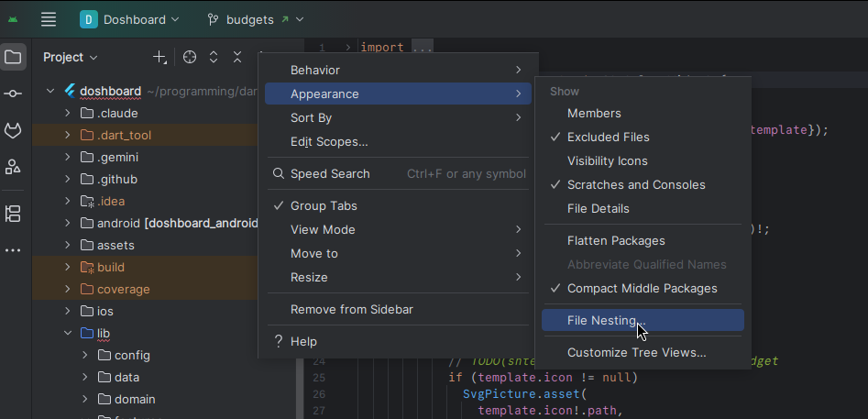Collapse the lib folder
The height and width of the screenshot is (419, 868).
pos(68,333)
